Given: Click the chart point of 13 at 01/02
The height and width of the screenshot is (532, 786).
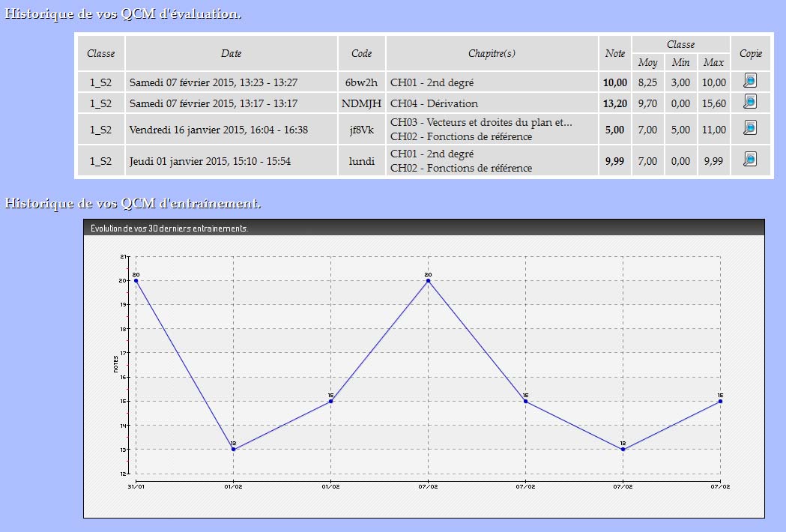Looking at the screenshot, I should click(234, 450).
